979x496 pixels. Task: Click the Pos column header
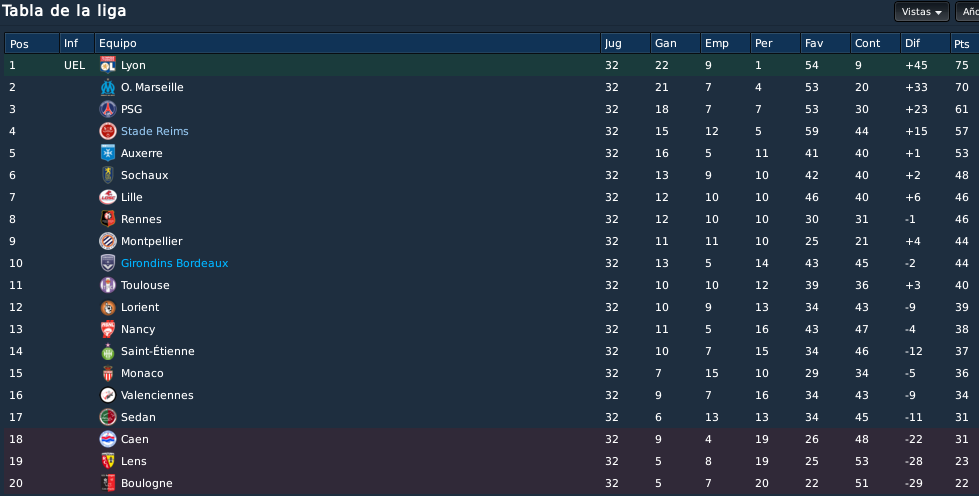(32, 43)
